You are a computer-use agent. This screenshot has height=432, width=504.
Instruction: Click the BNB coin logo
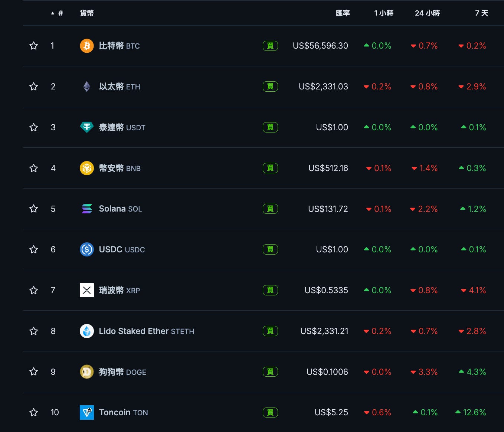click(x=87, y=168)
